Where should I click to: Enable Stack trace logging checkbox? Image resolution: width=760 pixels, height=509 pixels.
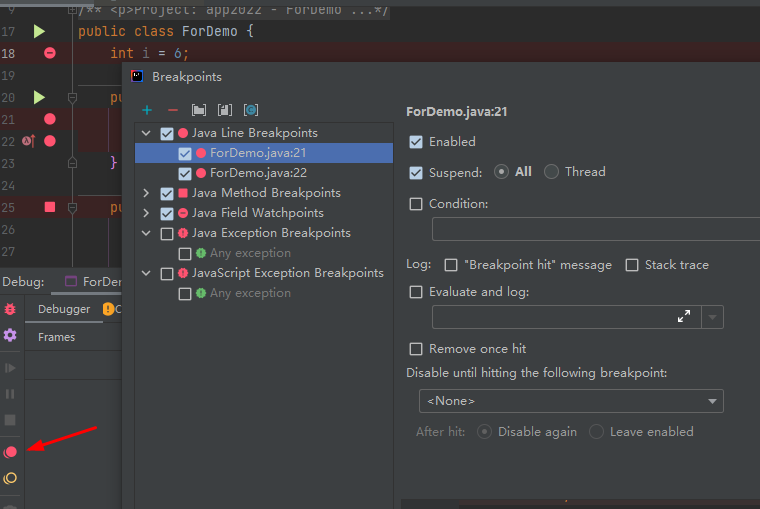pyautogui.click(x=632, y=265)
